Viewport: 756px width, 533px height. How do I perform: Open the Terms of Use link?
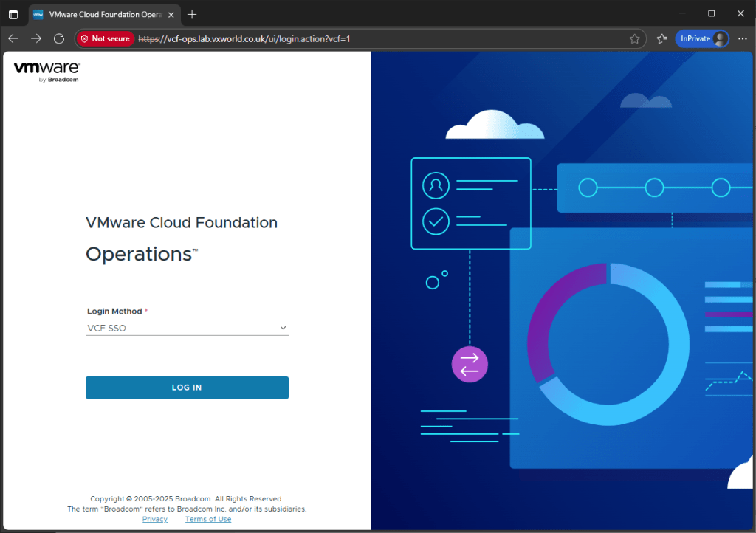(208, 519)
